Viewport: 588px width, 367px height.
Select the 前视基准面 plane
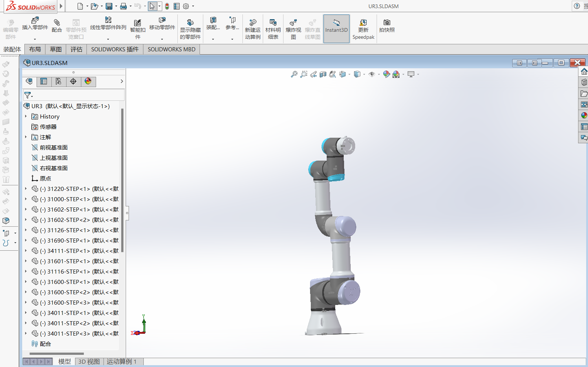50,147
